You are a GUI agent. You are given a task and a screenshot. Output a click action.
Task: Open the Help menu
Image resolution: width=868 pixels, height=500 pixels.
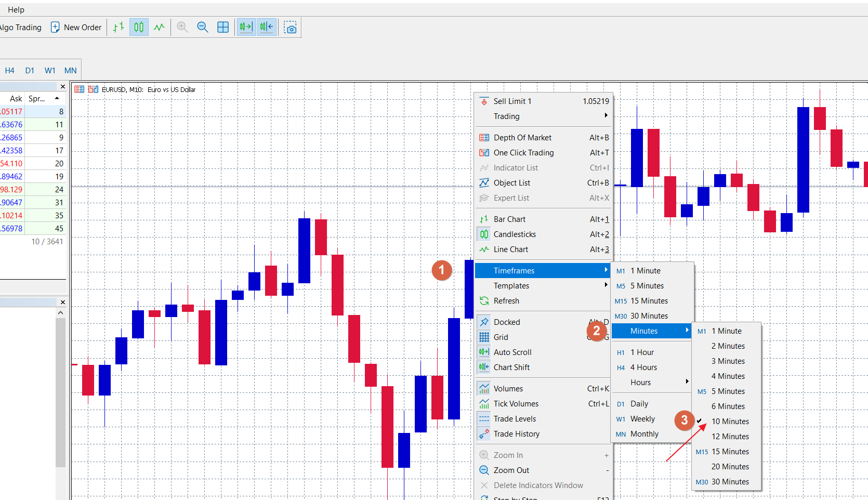coord(16,9)
